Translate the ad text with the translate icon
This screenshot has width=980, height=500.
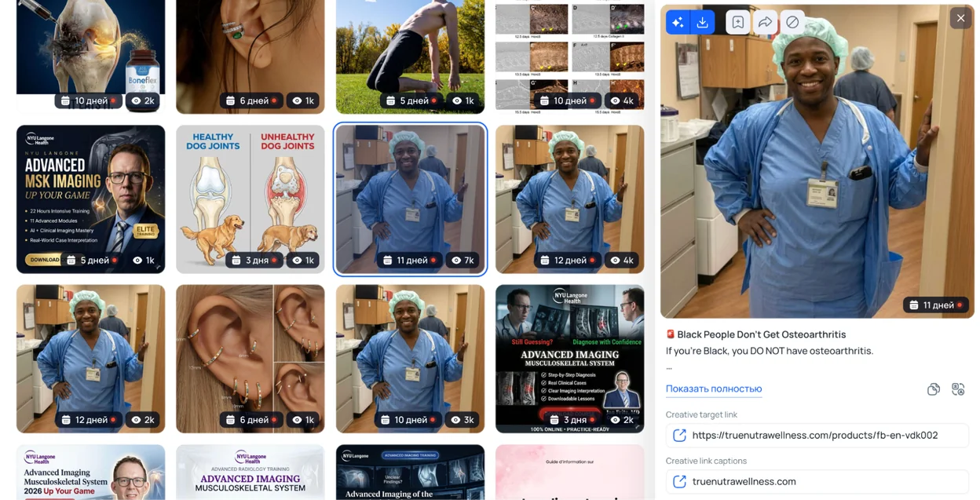coord(958,389)
